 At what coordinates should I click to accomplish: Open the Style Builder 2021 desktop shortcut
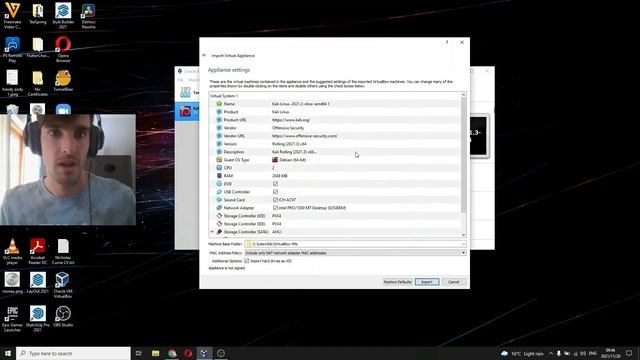(x=63, y=16)
